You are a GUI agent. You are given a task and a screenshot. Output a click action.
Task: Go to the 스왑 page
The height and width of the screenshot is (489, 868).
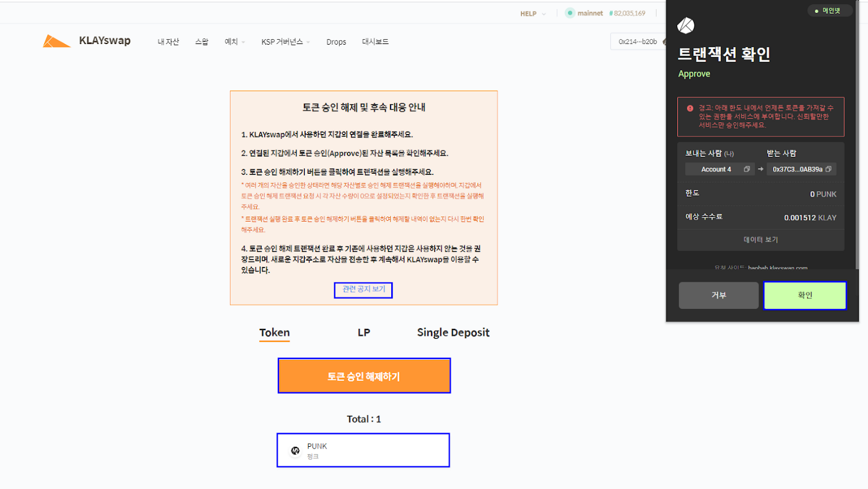click(x=201, y=42)
